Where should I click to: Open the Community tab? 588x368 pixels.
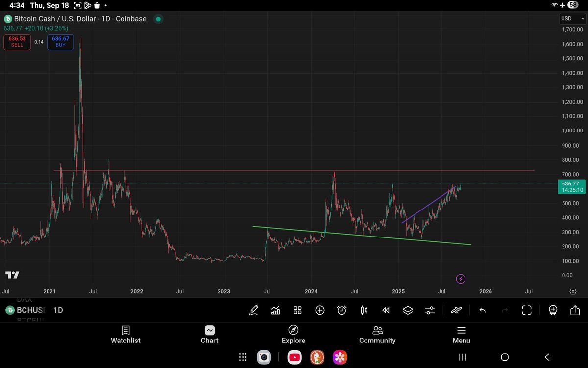pos(377,335)
